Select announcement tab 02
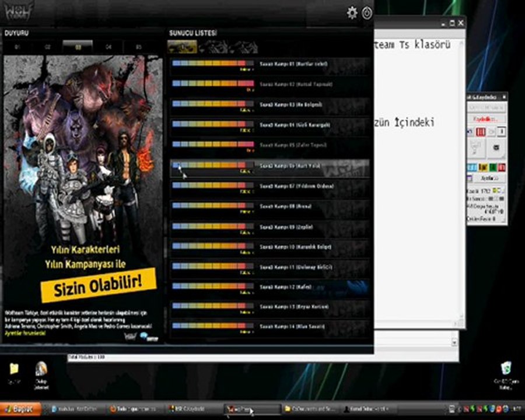 click(48, 47)
